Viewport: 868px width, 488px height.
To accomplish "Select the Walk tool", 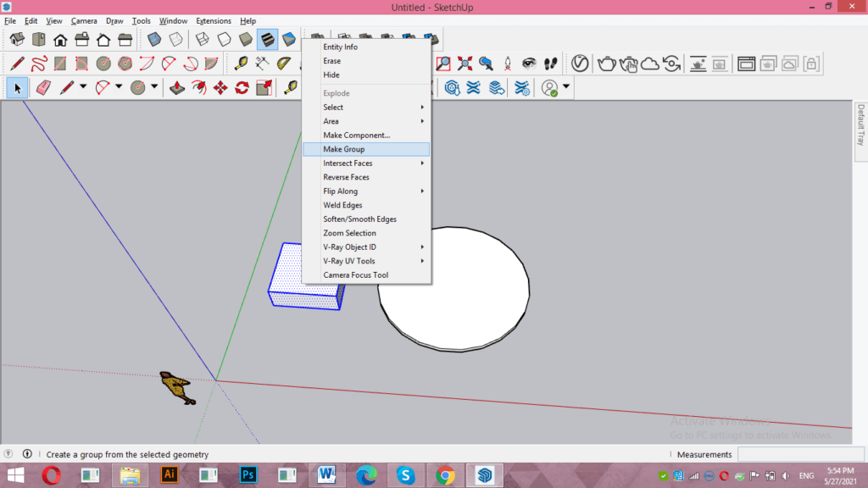I will click(551, 63).
